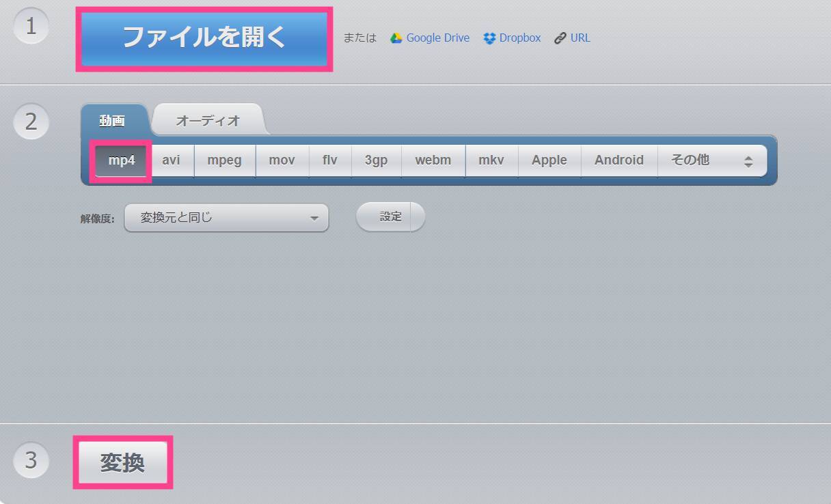Select the Apple device preset
Viewport: 831px width, 504px height.
[549, 160]
